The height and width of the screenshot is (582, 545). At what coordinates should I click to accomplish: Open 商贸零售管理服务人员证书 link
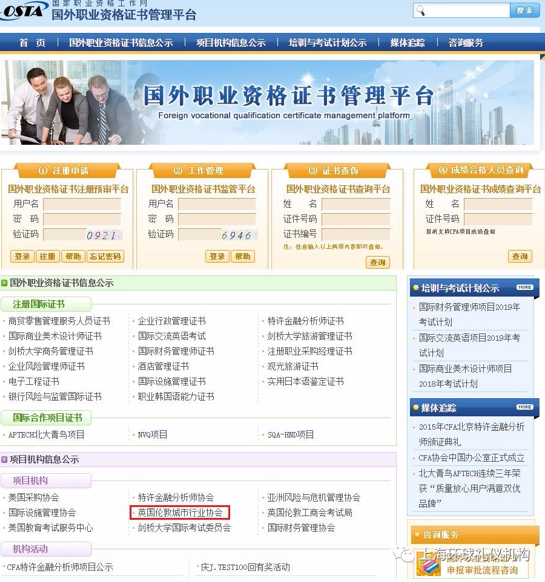[x=59, y=321]
